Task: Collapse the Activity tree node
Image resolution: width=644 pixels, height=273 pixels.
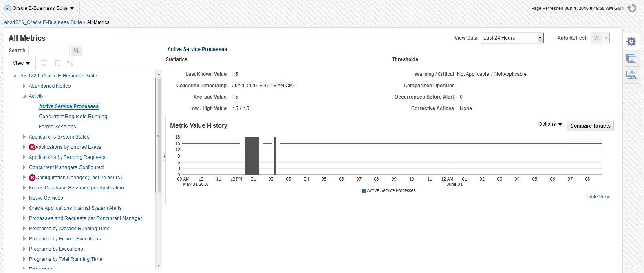Action: pos(24,96)
